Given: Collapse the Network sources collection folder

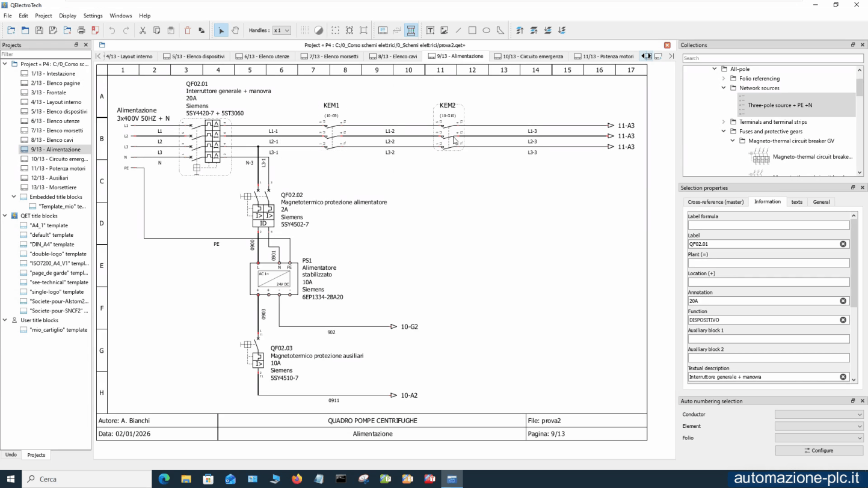Looking at the screenshot, I should pos(724,88).
